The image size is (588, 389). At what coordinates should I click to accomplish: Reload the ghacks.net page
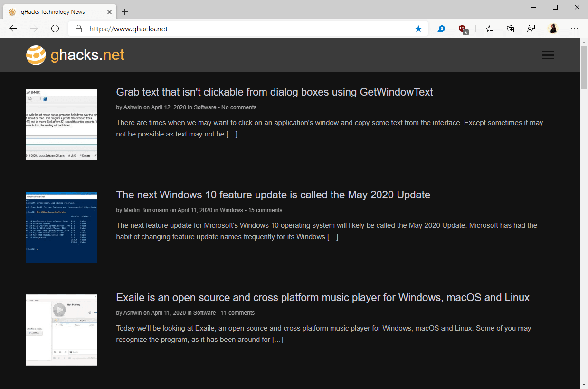click(x=55, y=29)
